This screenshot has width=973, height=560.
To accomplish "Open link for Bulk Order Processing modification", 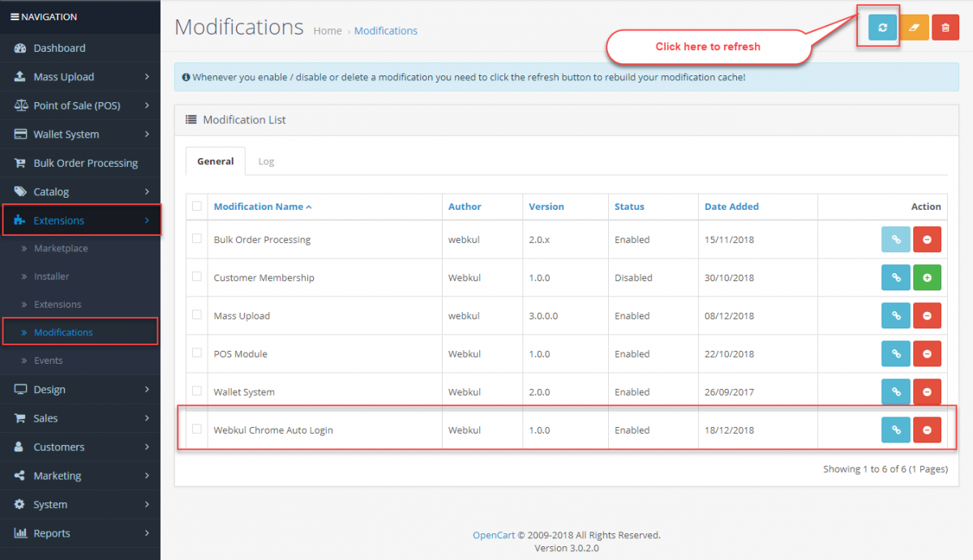I will click(896, 240).
